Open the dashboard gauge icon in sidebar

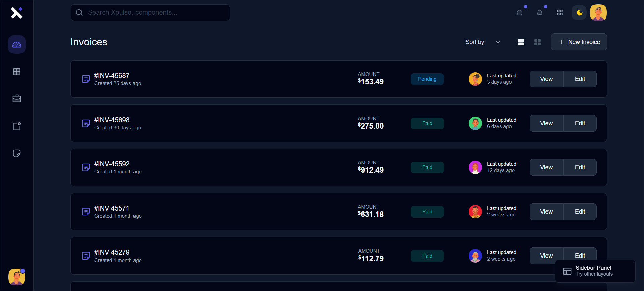point(17,45)
